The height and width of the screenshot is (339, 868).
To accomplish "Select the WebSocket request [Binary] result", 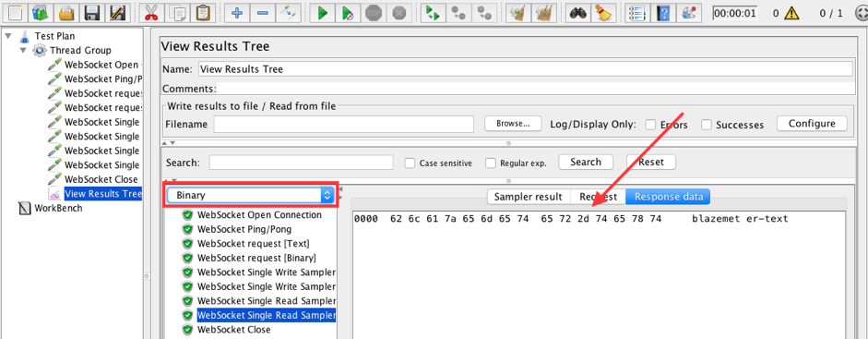I will tap(256, 258).
